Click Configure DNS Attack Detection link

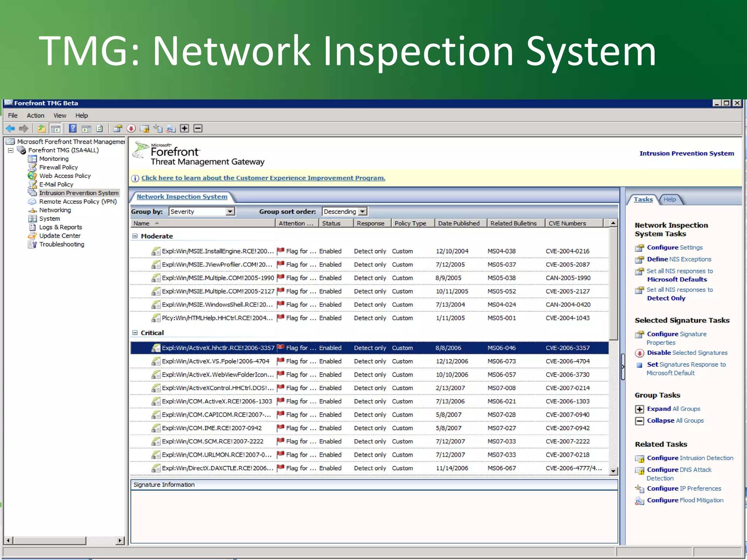tap(679, 474)
